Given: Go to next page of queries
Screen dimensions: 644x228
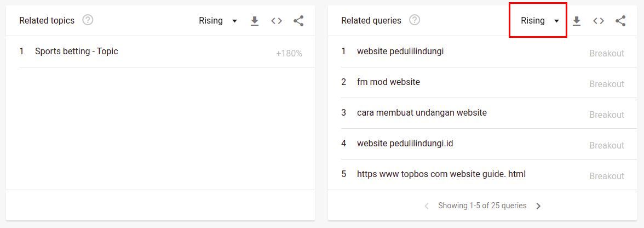Looking at the screenshot, I should 538,206.
